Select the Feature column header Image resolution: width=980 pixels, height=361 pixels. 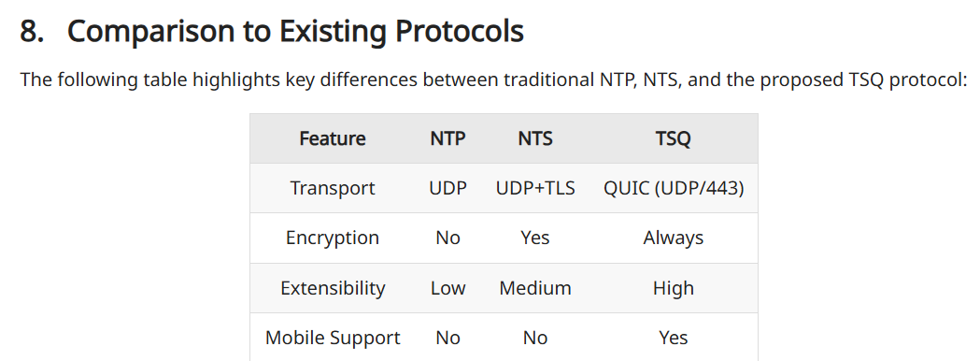pos(333,138)
